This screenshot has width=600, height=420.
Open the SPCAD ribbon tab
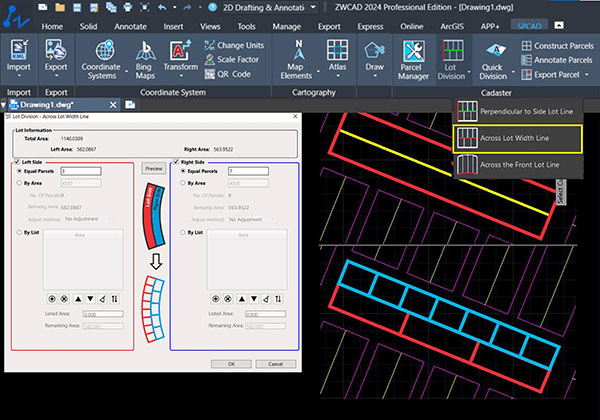click(529, 26)
